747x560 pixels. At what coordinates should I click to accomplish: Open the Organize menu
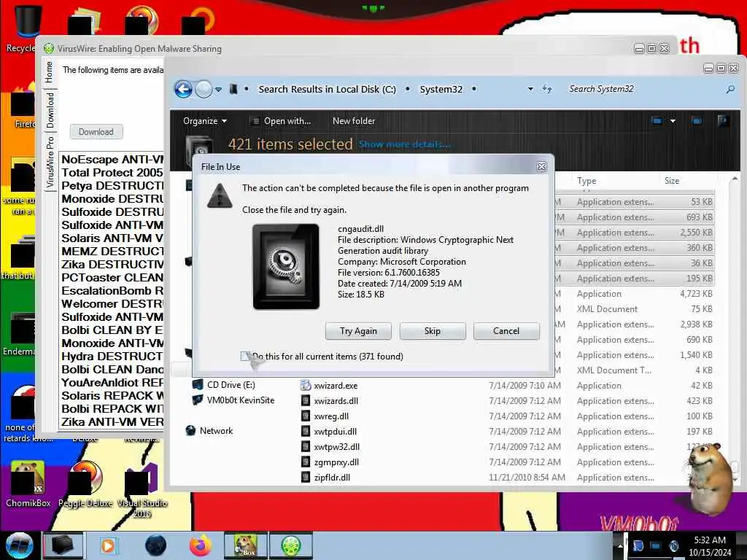click(204, 121)
